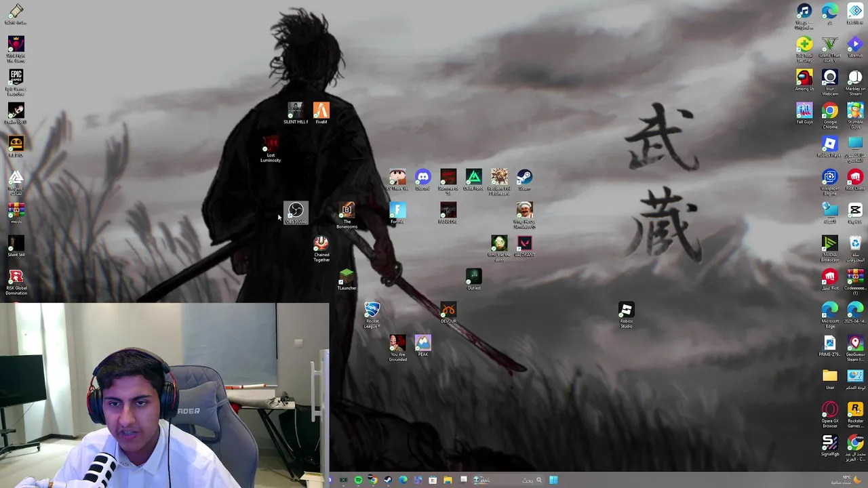The height and width of the screenshot is (488, 868).
Task: Open the OBS Studio desktop shortcut
Action: pos(296,213)
